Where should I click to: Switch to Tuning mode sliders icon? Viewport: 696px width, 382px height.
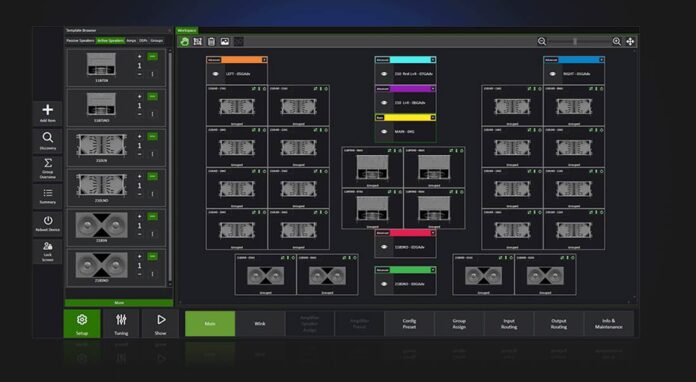point(121,319)
